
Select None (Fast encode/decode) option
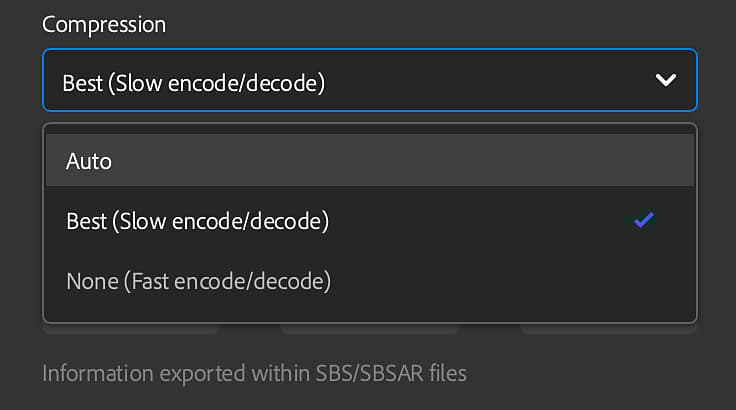[198, 281]
